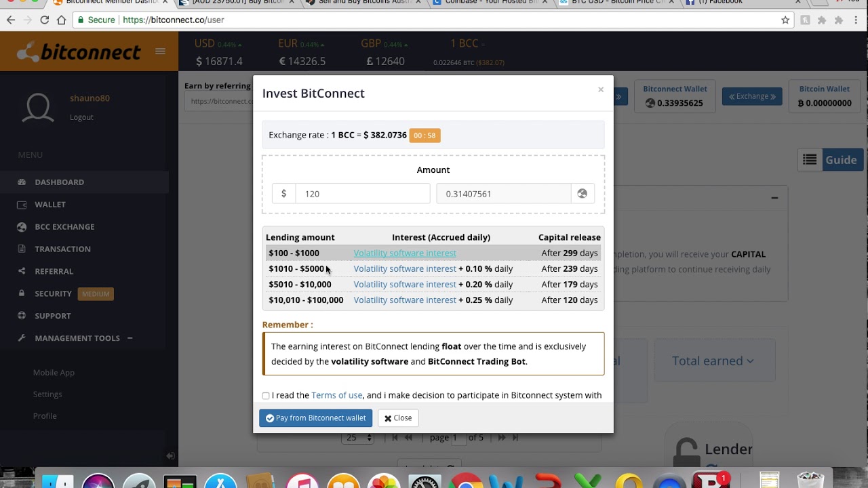Go to last page in pagination
This screenshot has height=488, width=868.
pos(515,438)
